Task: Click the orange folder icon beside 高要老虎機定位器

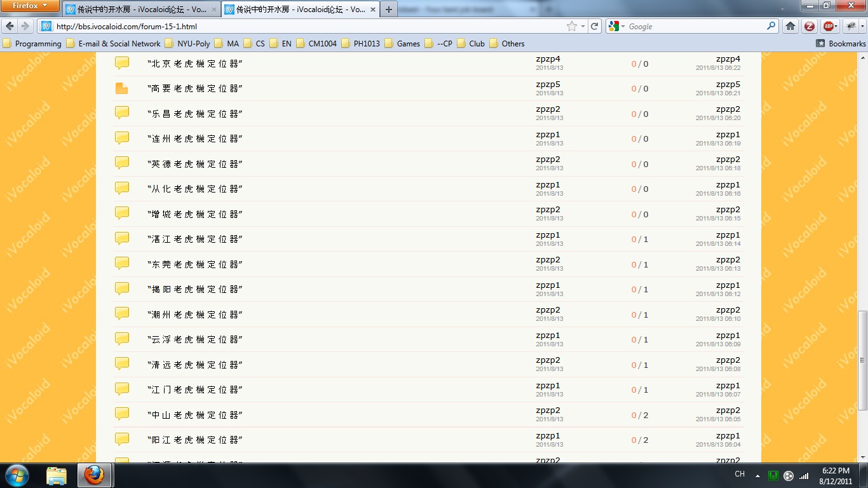Action: tap(122, 88)
